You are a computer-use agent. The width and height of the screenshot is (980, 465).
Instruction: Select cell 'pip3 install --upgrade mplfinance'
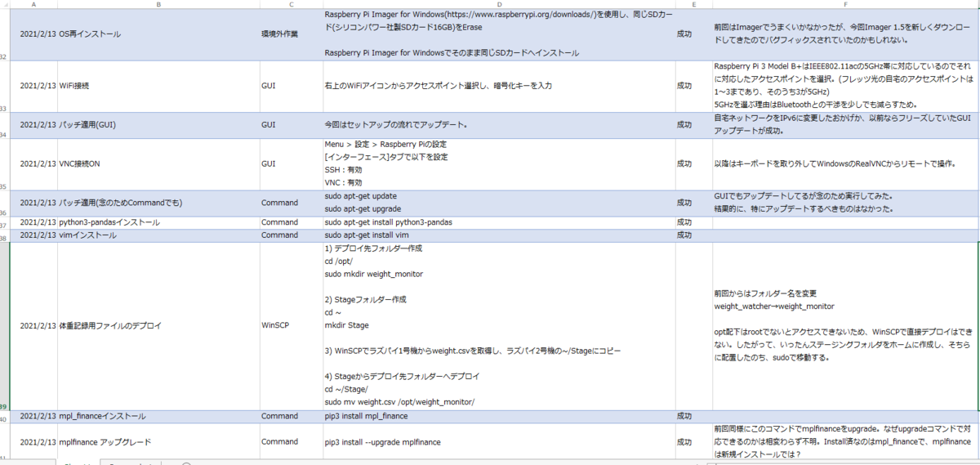click(499, 443)
